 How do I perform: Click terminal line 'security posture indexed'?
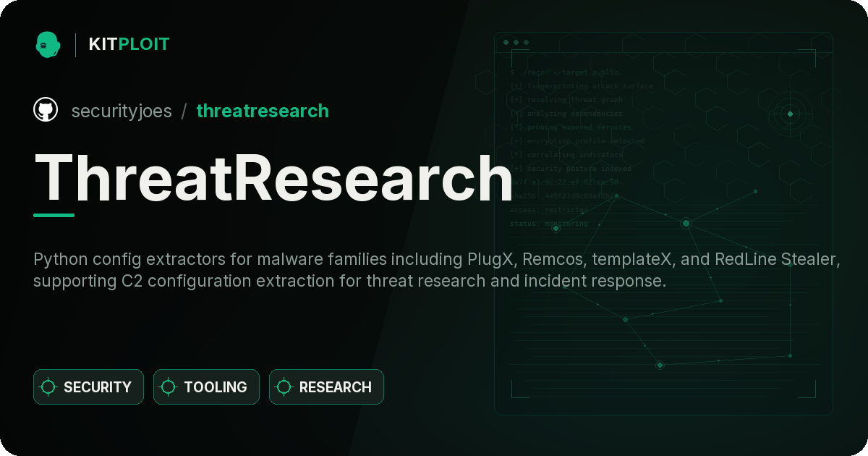pyautogui.click(x=571, y=169)
